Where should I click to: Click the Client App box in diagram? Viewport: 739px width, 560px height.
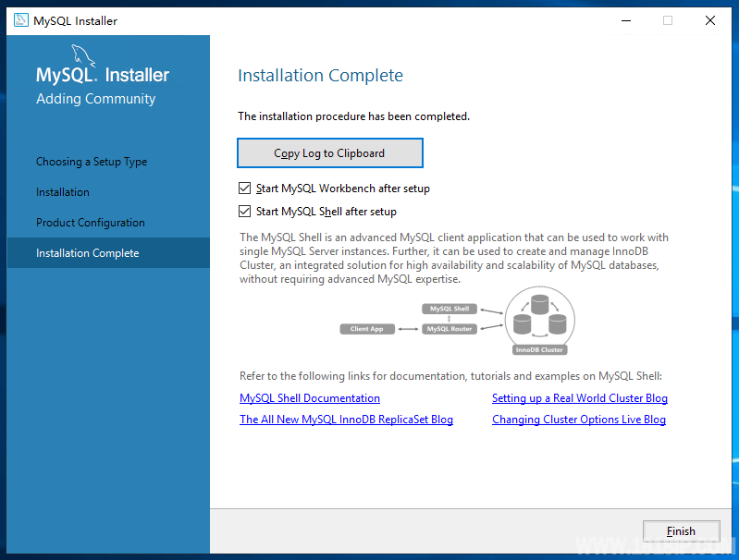(367, 329)
